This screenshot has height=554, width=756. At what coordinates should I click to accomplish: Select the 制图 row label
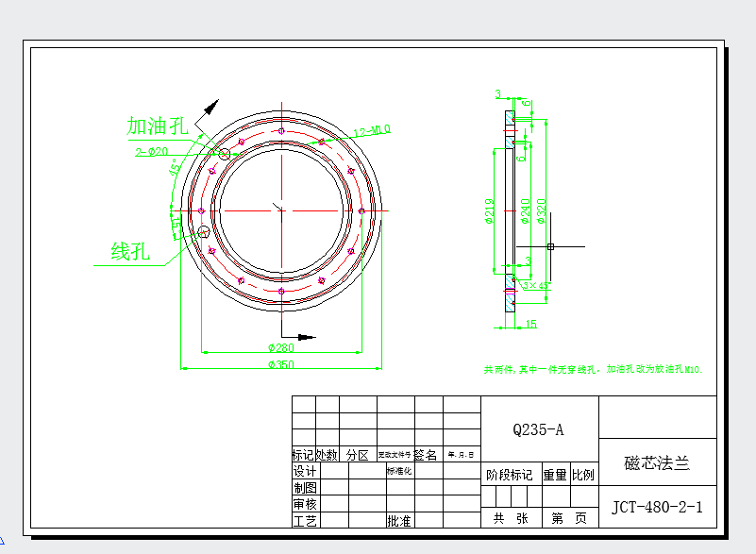[x=305, y=487]
